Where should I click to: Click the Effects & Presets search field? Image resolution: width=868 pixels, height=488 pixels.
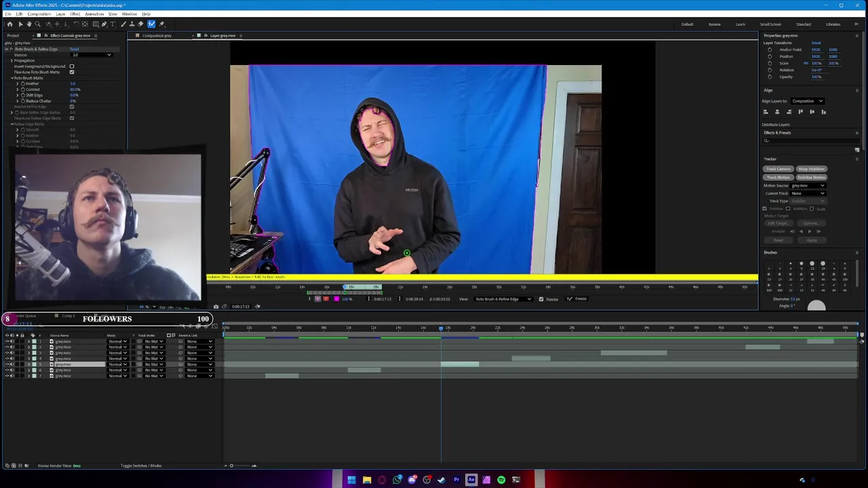pos(810,140)
